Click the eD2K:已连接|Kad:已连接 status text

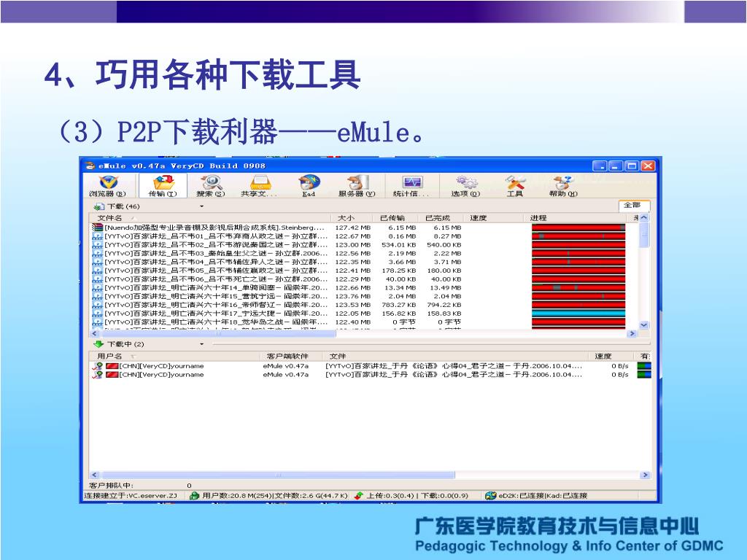click(543, 496)
